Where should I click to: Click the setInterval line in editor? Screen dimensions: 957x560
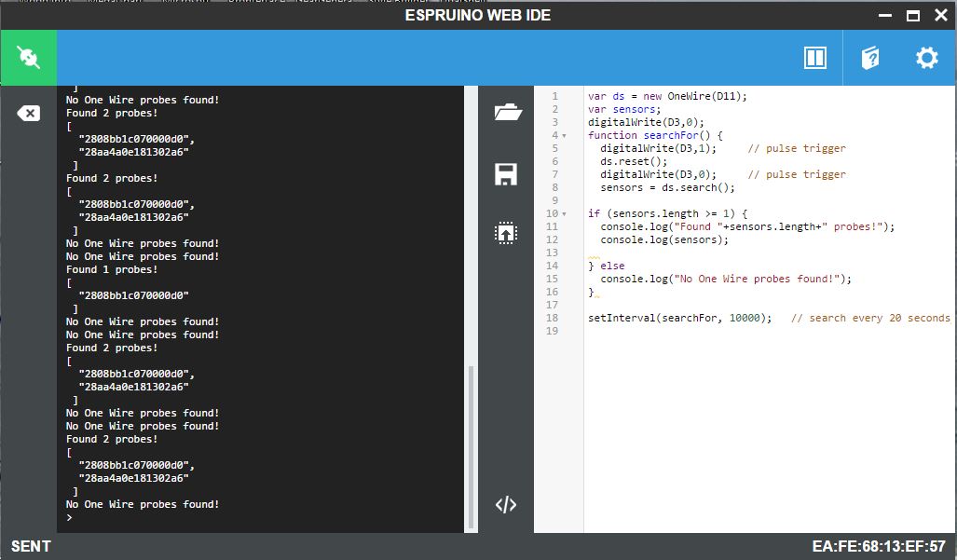(x=769, y=318)
